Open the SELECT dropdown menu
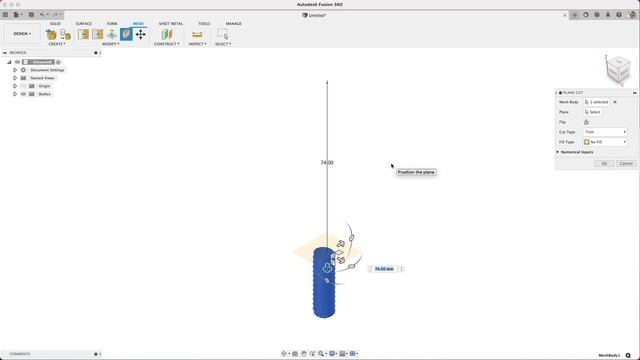Image resolution: width=640 pixels, height=360 pixels. pyautogui.click(x=223, y=44)
